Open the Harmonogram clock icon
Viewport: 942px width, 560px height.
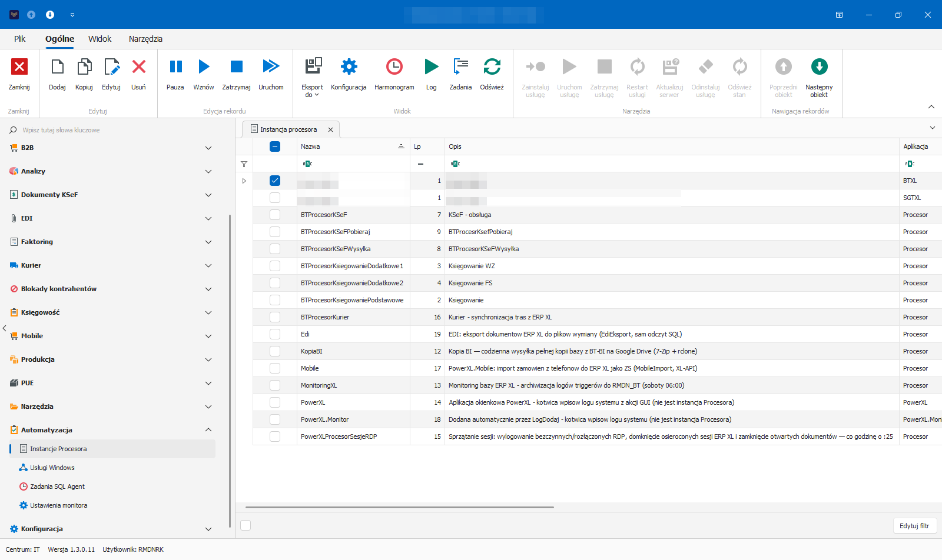pyautogui.click(x=394, y=66)
